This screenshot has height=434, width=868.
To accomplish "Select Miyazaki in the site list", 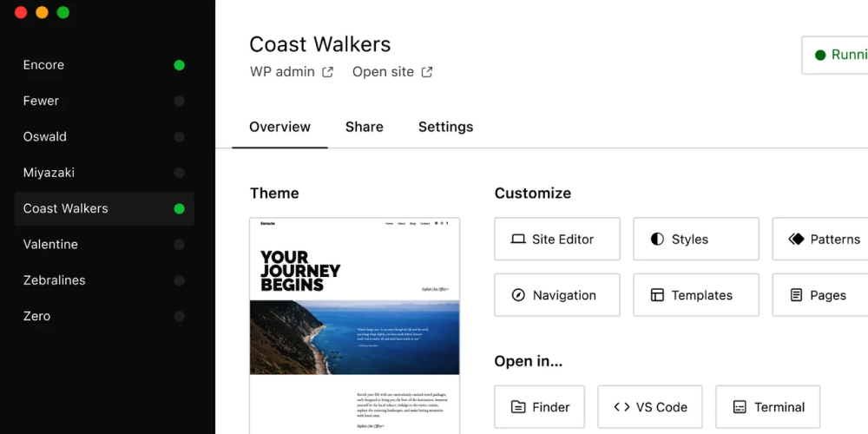I will 49,173.
